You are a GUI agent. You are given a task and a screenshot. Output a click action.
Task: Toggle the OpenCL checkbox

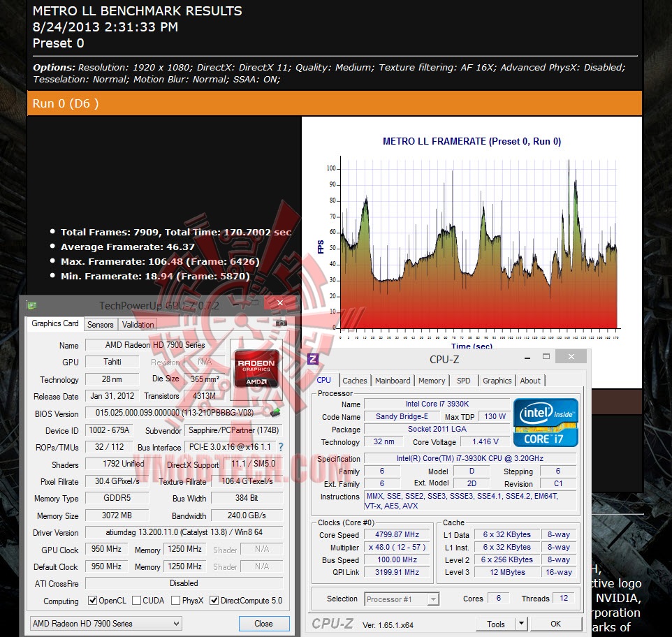click(x=93, y=601)
